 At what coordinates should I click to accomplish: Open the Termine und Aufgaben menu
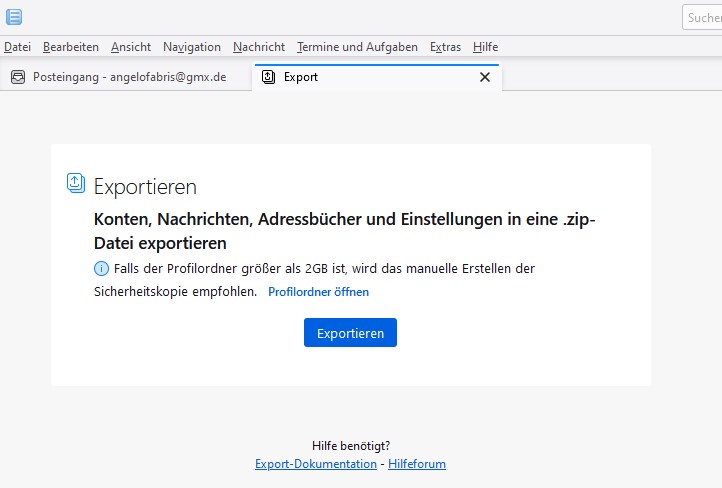(x=357, y=47)
